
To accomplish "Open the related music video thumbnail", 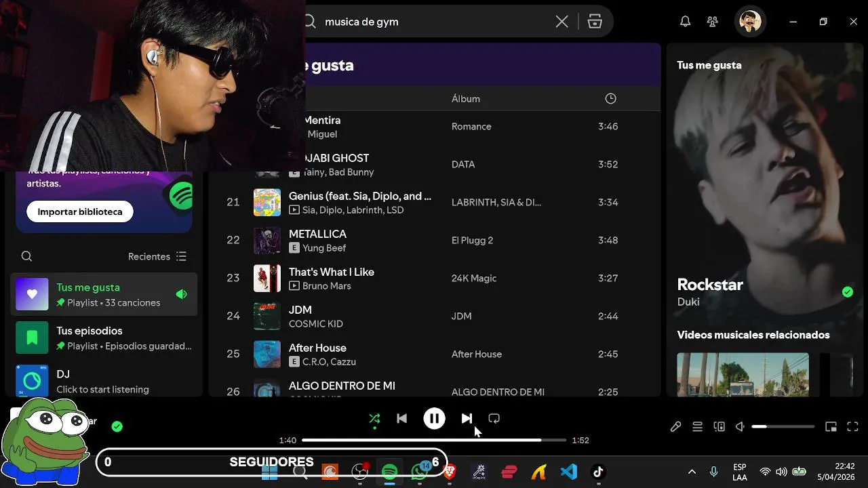I will tap(743, 374).
